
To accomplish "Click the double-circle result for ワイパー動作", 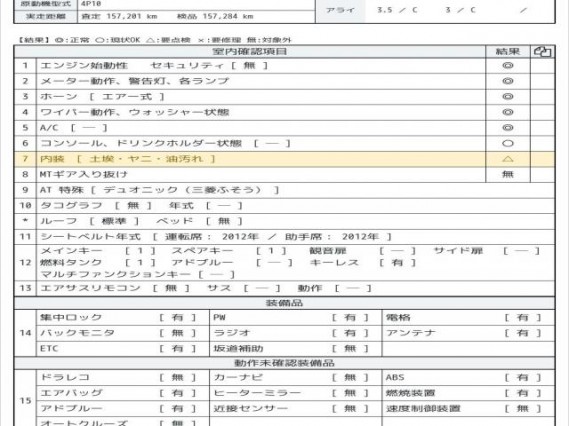I will tap(508, 112).
